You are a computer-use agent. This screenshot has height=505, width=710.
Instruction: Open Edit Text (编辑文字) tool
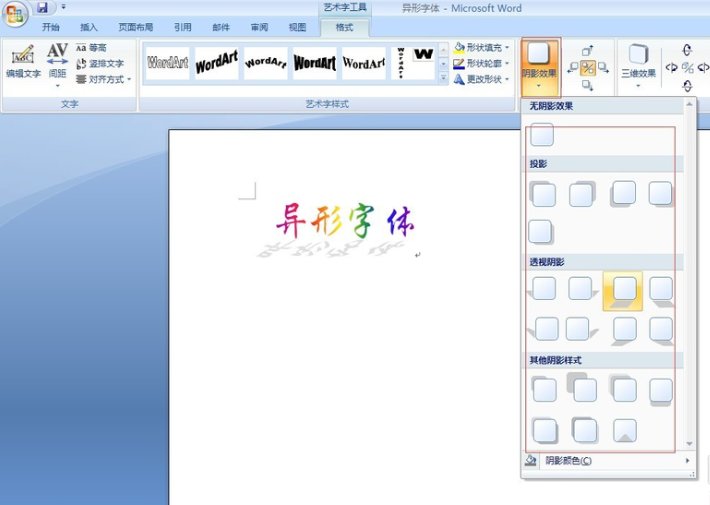click(23, 61)
